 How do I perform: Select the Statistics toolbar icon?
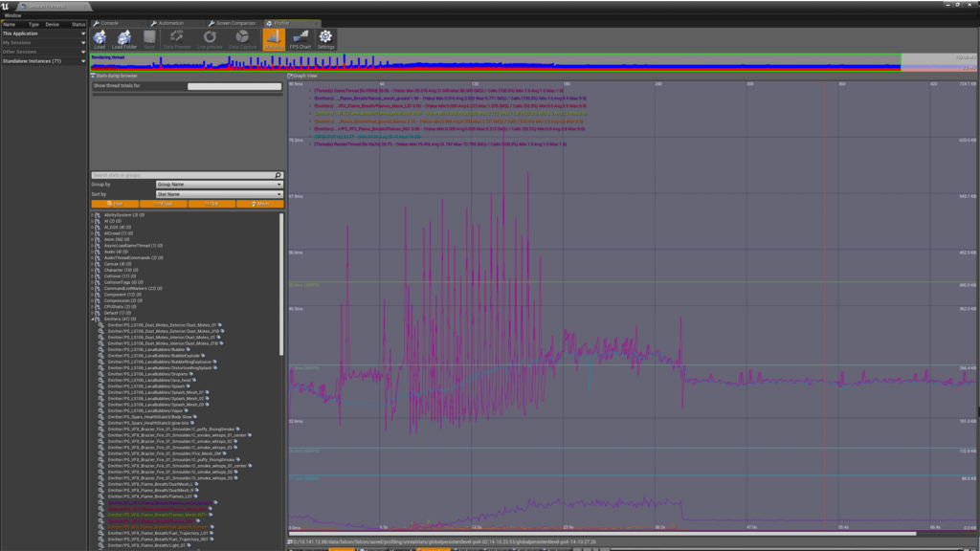[273, 38]
